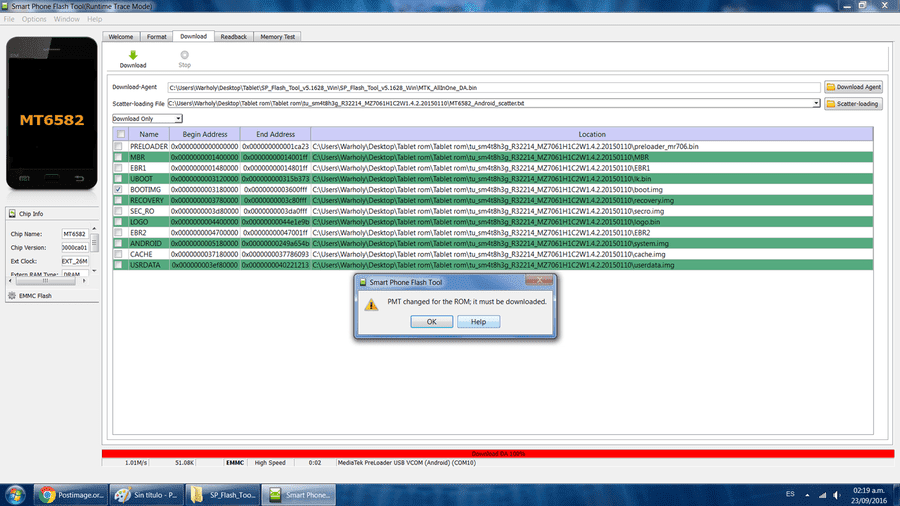Check the ANDROID row checkbox
This screenshot has height=506, width=900.
pyautogui.click(x=118, y=243)
